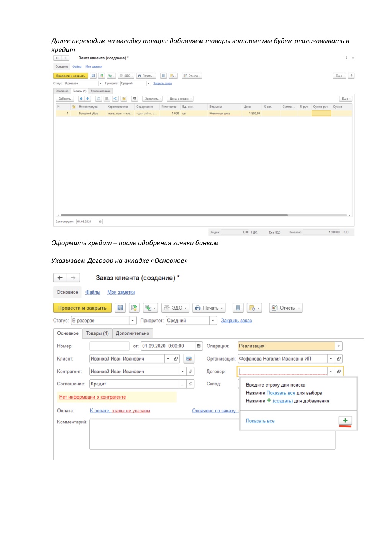
Task: Expand the Организация dropdown arrow
Action: (x=331, y=359)
